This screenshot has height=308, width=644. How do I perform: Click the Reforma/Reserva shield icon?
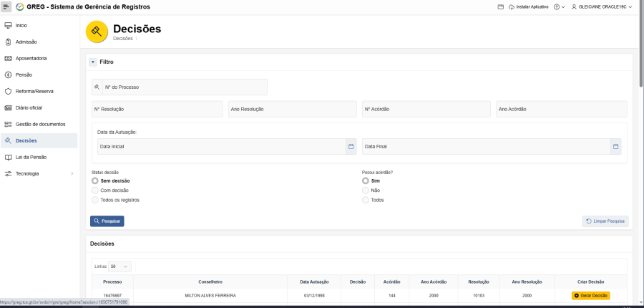9,91
